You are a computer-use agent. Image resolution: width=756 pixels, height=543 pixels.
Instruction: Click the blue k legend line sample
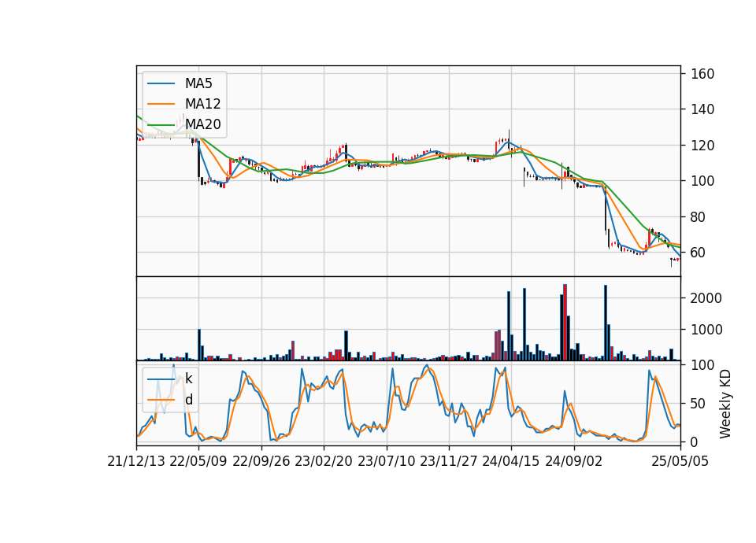pyautogui.click(x=161, y=379)
